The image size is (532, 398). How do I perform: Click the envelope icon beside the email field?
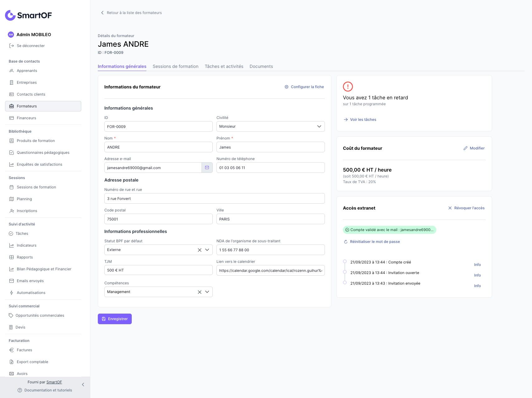[207, 168]
